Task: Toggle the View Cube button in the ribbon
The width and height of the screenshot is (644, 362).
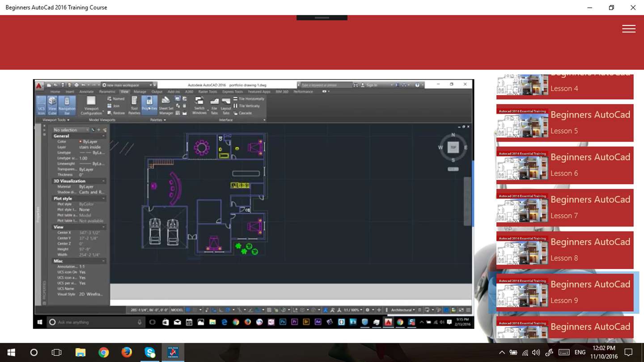Action: pos(52,106)
